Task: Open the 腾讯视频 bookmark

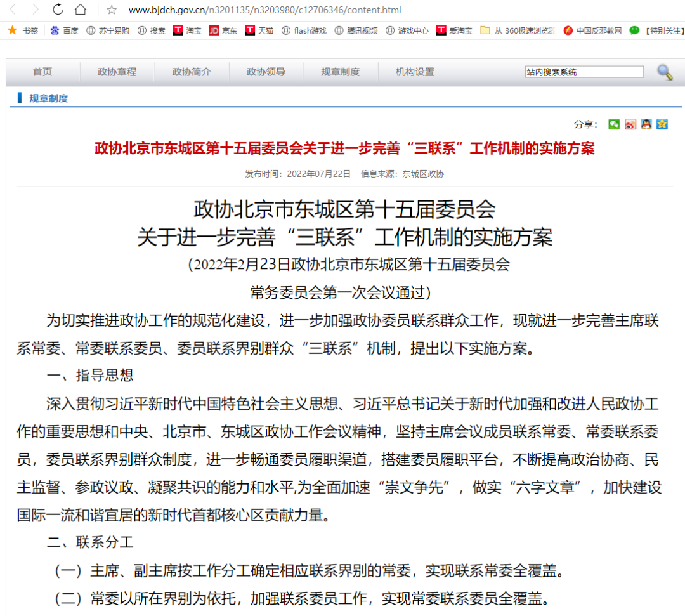Action: pyautogui.click(x=356, y=30)
